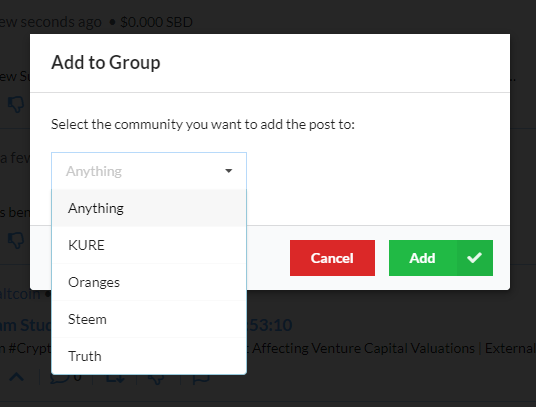Confirm with the green Add button

click(441, 258)
